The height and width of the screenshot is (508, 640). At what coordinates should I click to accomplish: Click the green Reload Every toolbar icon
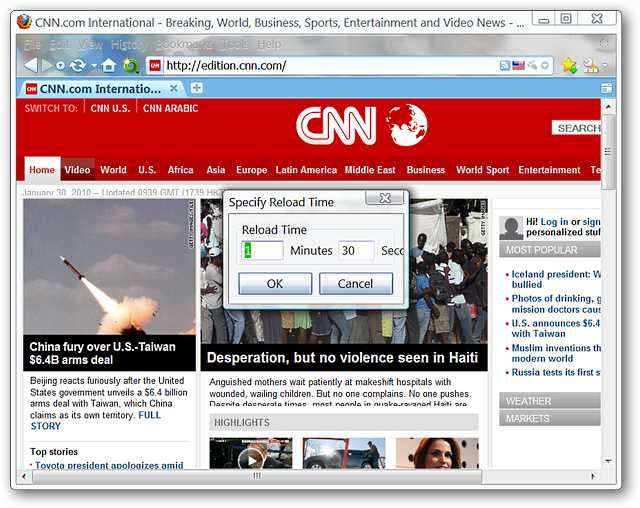(x=130, y=66)
